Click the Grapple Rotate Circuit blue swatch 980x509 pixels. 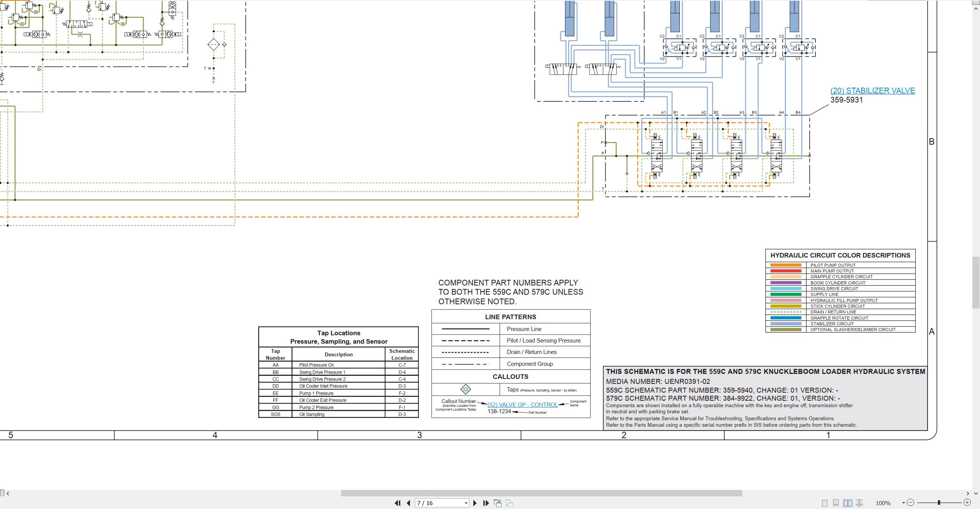click(786, 318)
